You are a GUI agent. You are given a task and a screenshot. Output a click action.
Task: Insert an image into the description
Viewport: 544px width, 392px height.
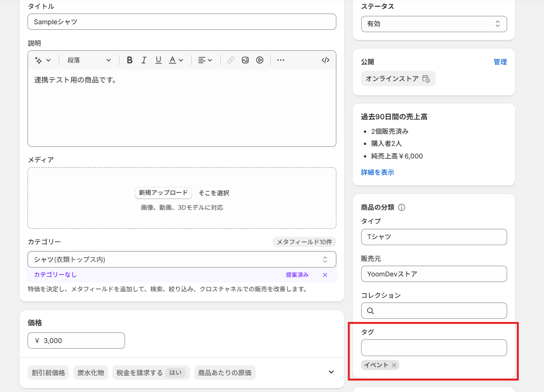click(245, 60)
